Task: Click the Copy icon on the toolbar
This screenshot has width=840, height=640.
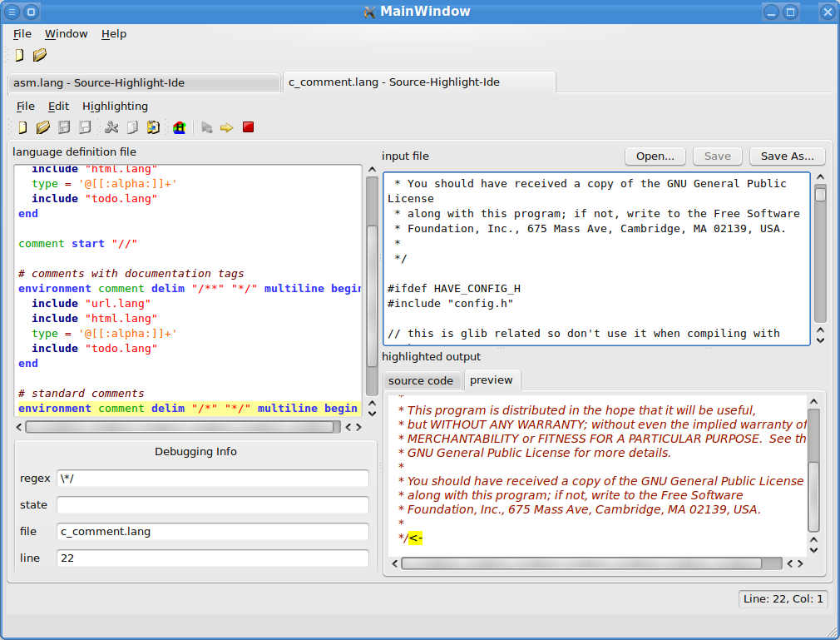Action: [134, 127]
